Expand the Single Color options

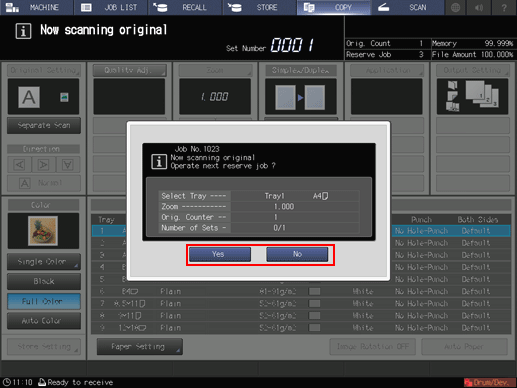point(44,262)
